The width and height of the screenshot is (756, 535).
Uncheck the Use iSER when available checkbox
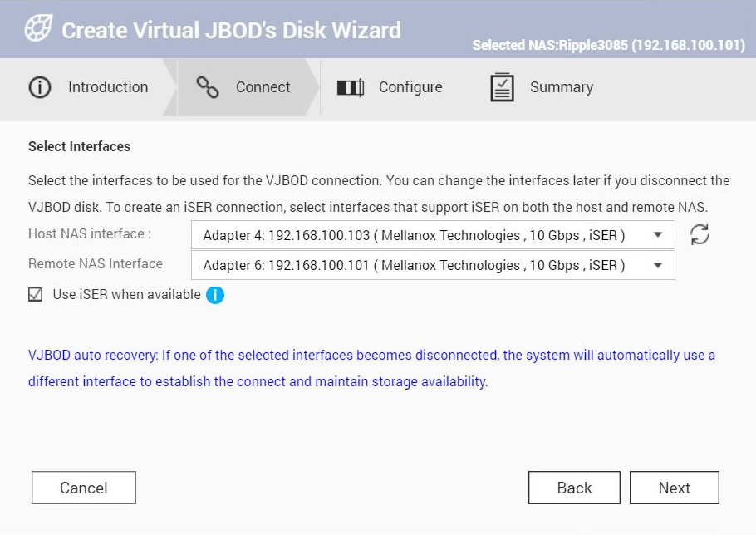[35, 294]
